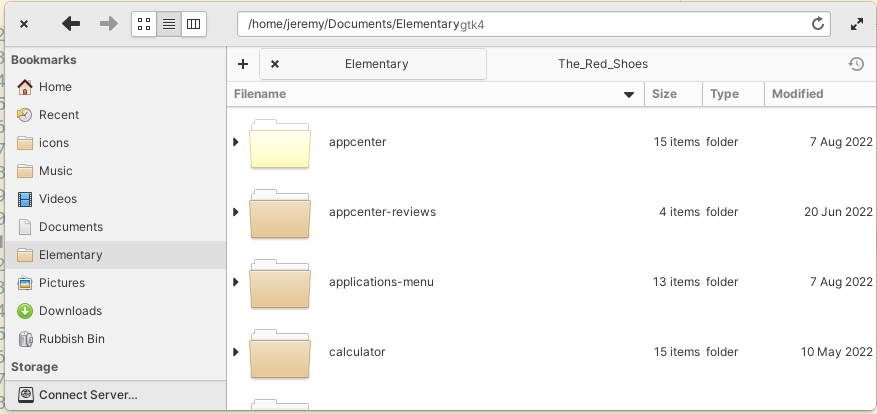Sort by Modified column header
This screenshot has width=877, height=414.
coord(821,94)
